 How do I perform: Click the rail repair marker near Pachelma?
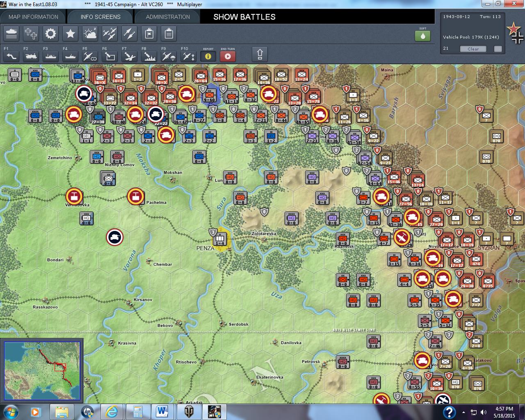pos(135,196)
